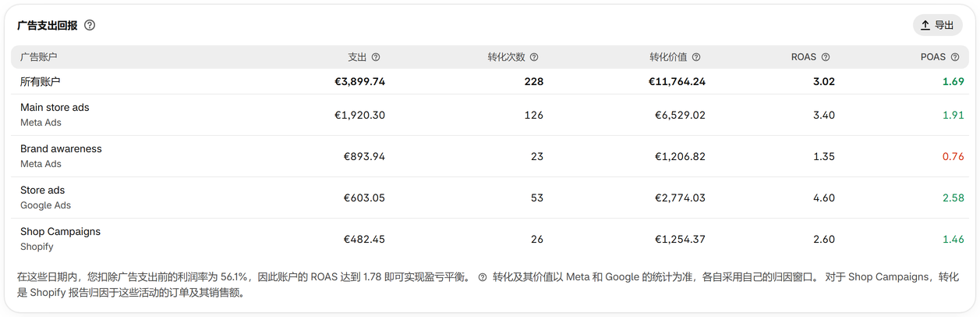Click the help icon after the break-even sentence
Image resolution: width=980 pixels, height=317 pixels.
[483, 277]
